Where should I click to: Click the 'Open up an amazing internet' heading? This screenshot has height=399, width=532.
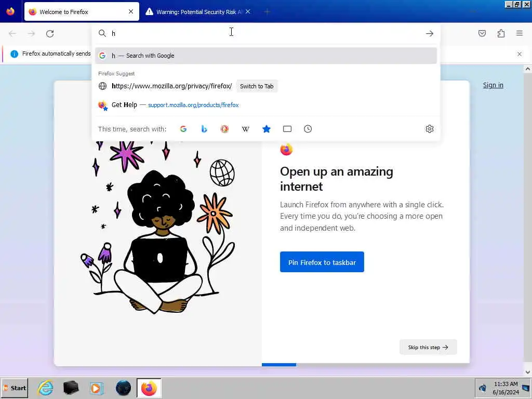336,179
